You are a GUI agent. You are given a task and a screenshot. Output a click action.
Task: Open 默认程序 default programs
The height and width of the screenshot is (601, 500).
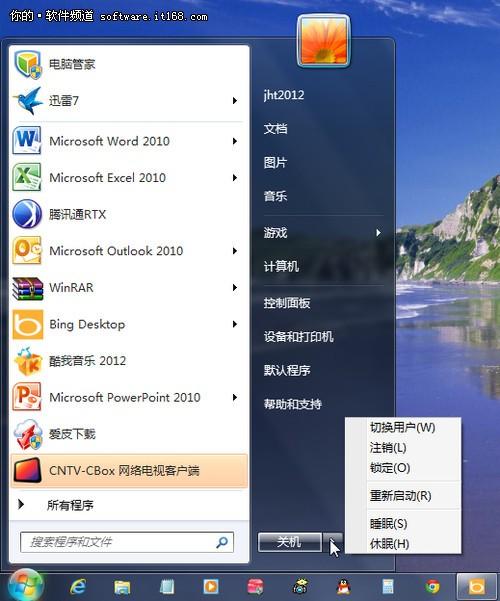287,370
